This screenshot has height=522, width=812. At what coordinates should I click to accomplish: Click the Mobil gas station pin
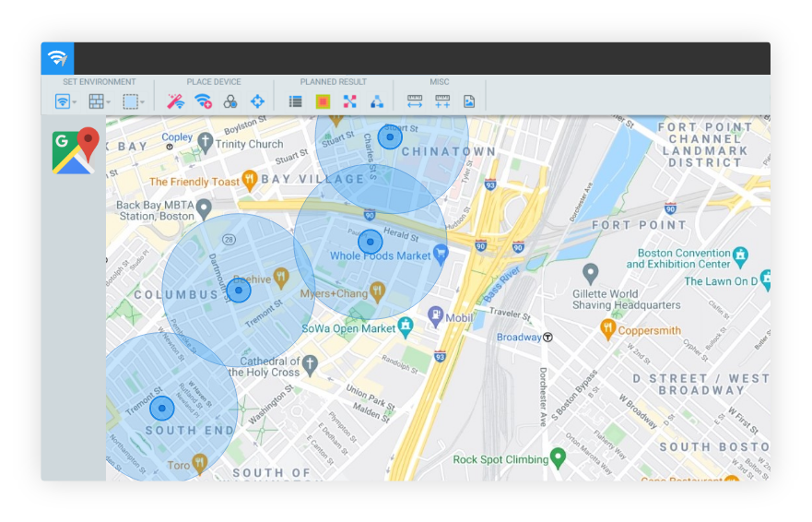click(x=436, y=316)
